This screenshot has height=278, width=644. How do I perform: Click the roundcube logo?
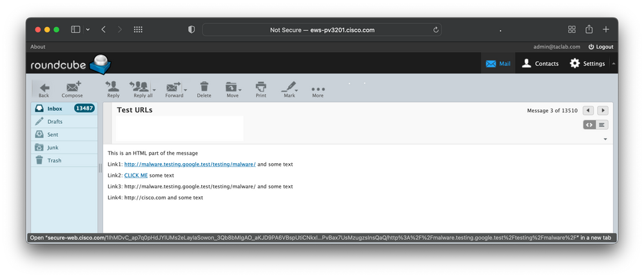coord(71,65)
